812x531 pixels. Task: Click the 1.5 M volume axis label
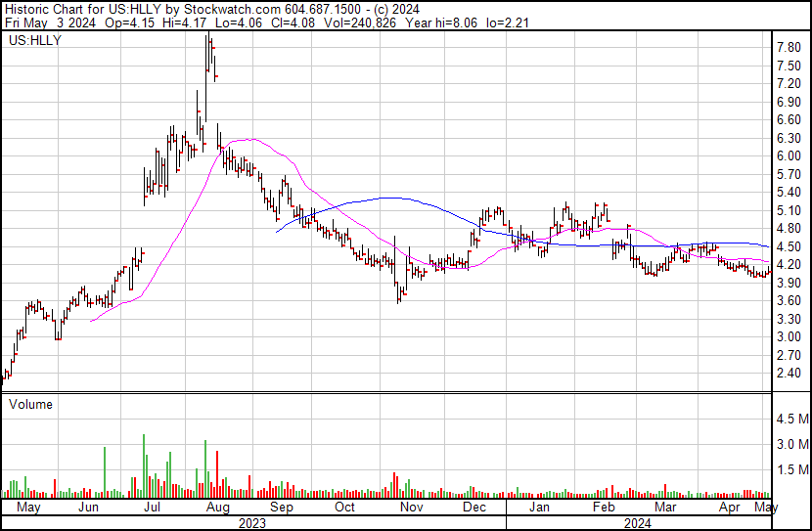pos(791,469)
